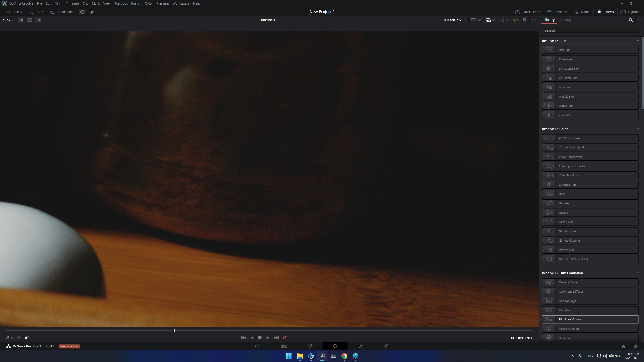Viewport: 644px width, 362px height.
Task: Toggle the Clips thumbnail strip
Action: [x=87, y=12]
